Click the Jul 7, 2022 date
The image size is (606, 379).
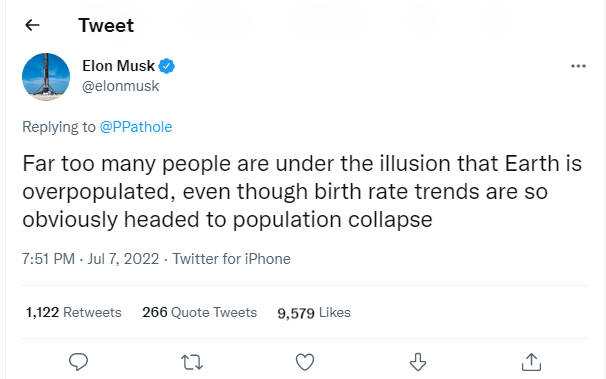click(123, 259)
